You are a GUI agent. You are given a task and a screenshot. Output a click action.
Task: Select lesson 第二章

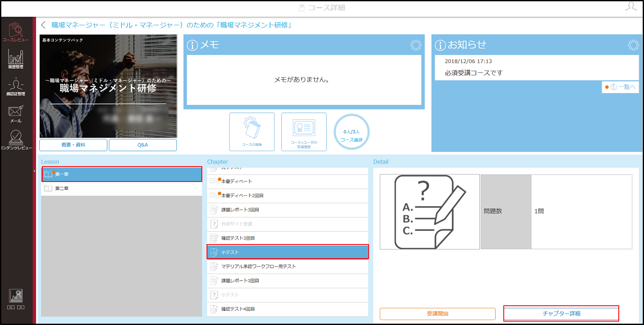pyautogui.click(x=121, y=188)
